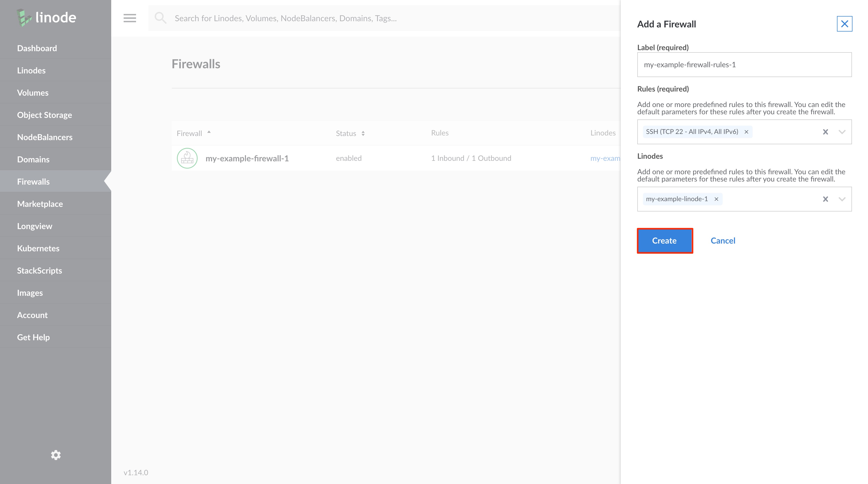Click into the Label input field
Image resolution: width=868 pixels, height=484 pixels.
click(744, 65)
